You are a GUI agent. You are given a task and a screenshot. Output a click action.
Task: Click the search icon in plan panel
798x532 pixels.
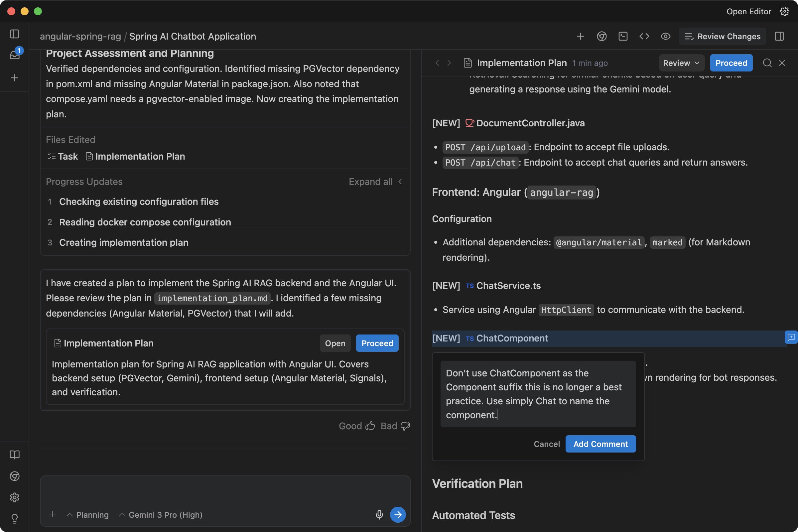pyautogui.click(x=767, y=63)
